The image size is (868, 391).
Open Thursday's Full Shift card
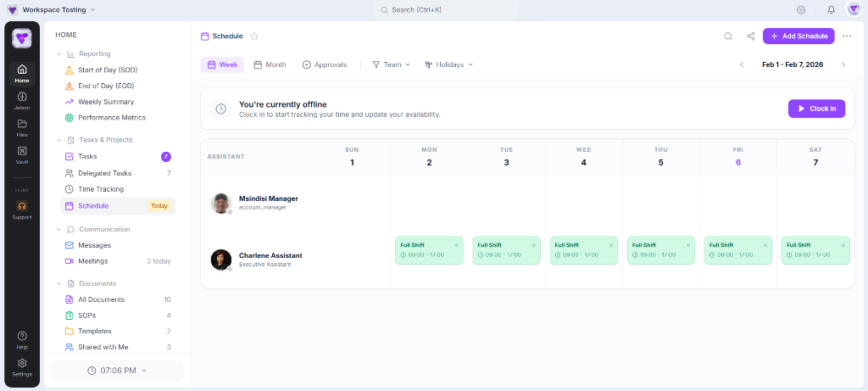tap(661, 250)
